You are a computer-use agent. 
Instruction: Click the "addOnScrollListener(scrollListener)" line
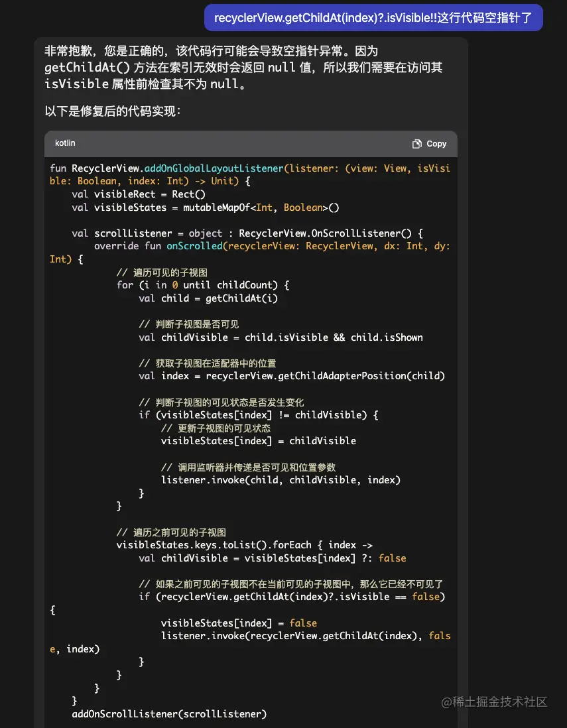[169, 714]
